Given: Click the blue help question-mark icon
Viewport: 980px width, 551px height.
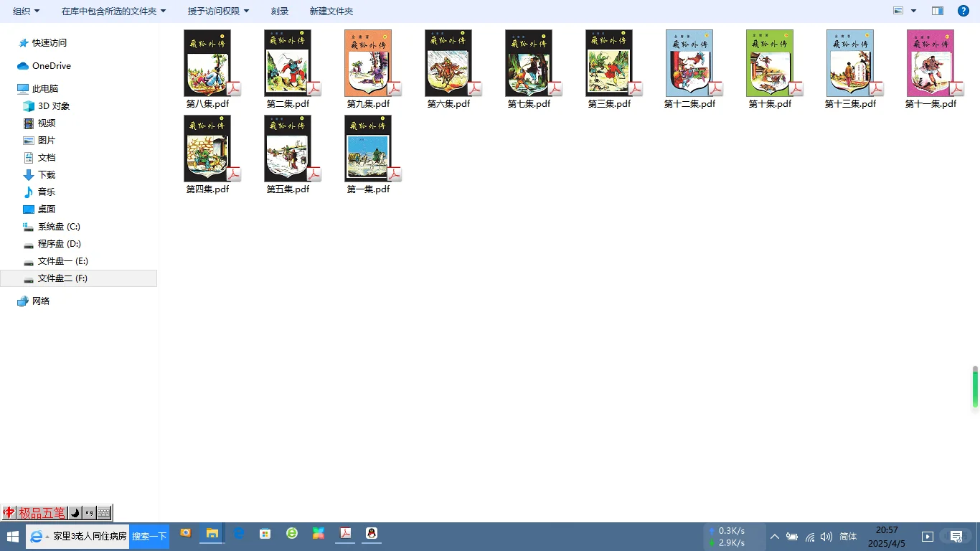Looking at the screenshot, I should point(963,11).
